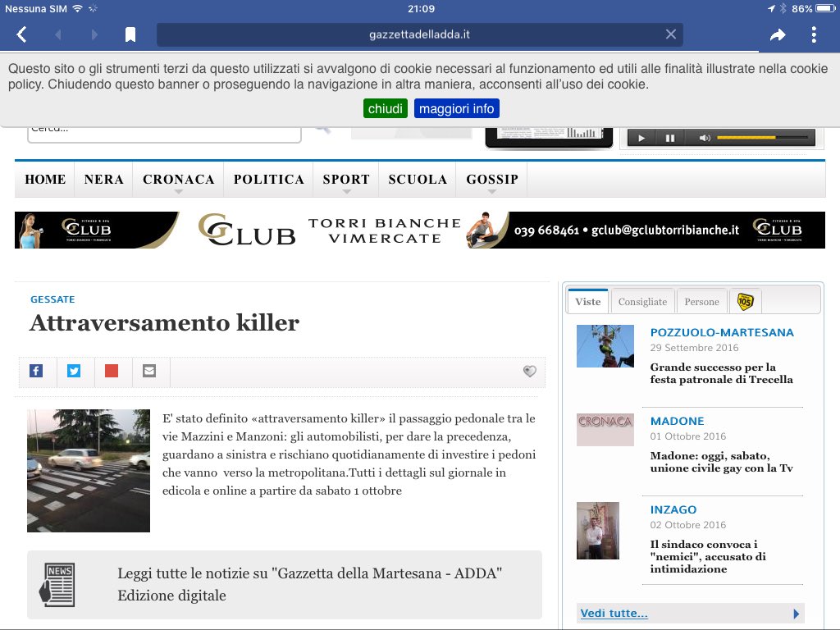Tap the 01 Ottobre 2016 date
This screenshot has width=840, height=630.
688,436
